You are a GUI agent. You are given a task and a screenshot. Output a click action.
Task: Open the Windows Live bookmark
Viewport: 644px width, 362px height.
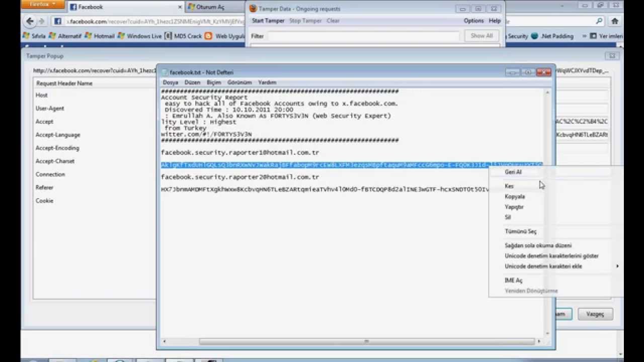pos(139,36)
